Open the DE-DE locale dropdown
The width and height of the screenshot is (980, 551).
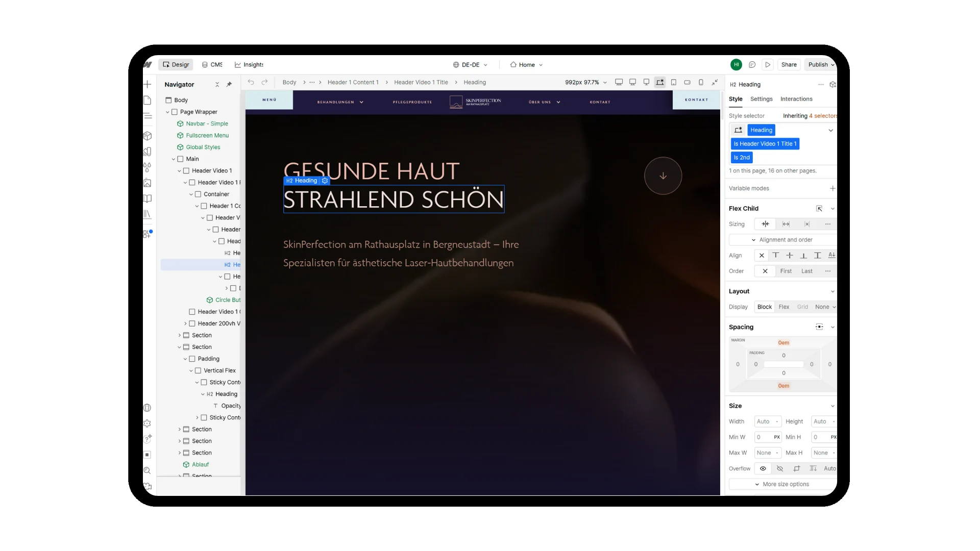[470, 65]
